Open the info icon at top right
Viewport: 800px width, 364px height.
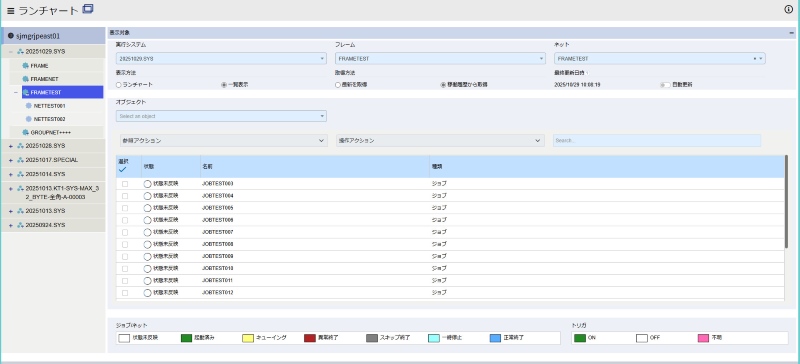pos(789,10)
